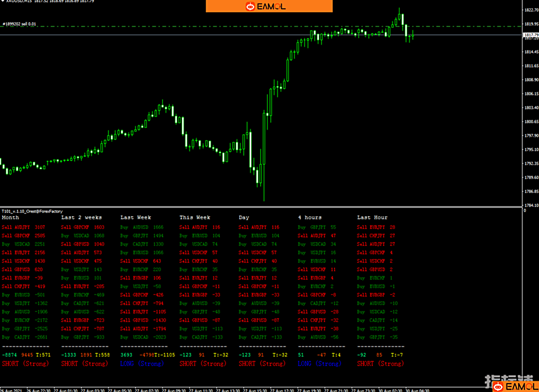This screenshot has height=392, width=539.
Task: Click 'Buy USDJPY 16' in 4 hours column
Action: coord(317,252)
